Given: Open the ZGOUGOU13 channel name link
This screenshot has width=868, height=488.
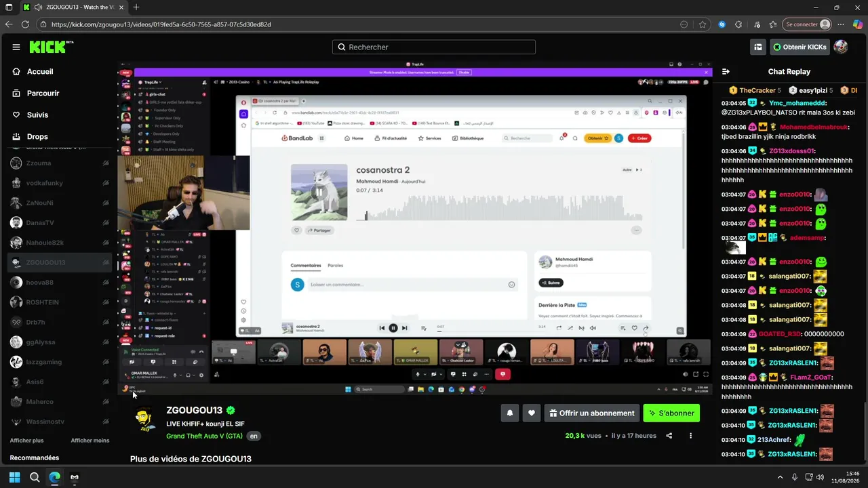Looking at the screenshot, I should pyautogui.click(x=194, y=411).
